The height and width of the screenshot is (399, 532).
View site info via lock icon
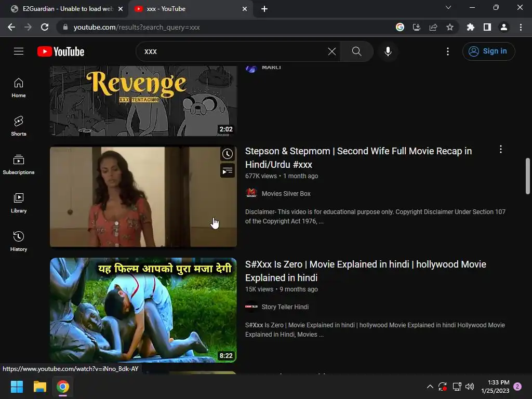click(x=65, y=27)
